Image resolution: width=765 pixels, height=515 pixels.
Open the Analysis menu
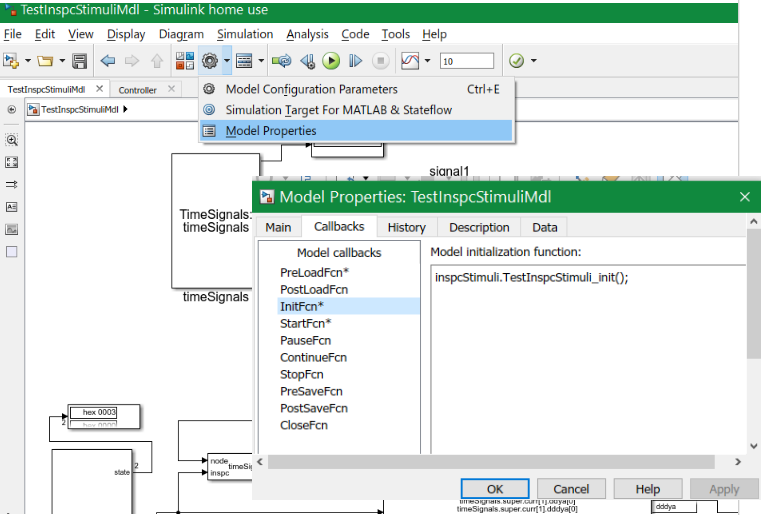point(307,34)
